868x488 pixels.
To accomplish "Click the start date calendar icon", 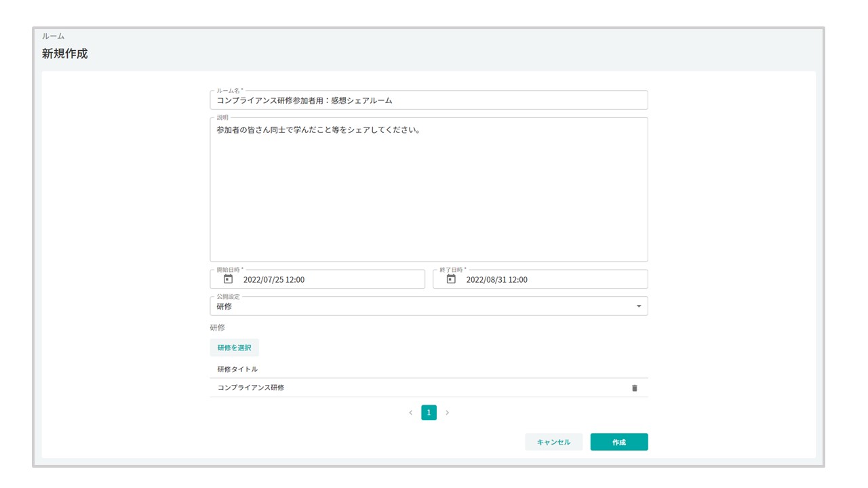I will [x=228, y=279].
